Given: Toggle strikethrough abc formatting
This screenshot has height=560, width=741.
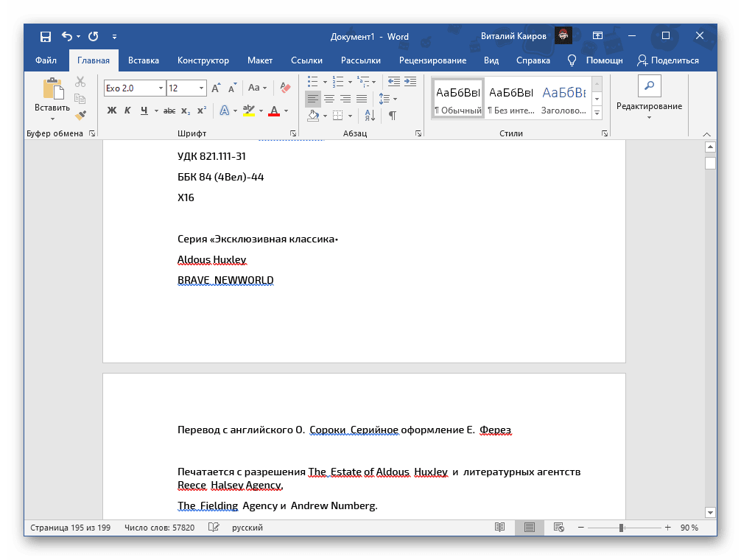Looking at the screenshot, I should (169, 111).
